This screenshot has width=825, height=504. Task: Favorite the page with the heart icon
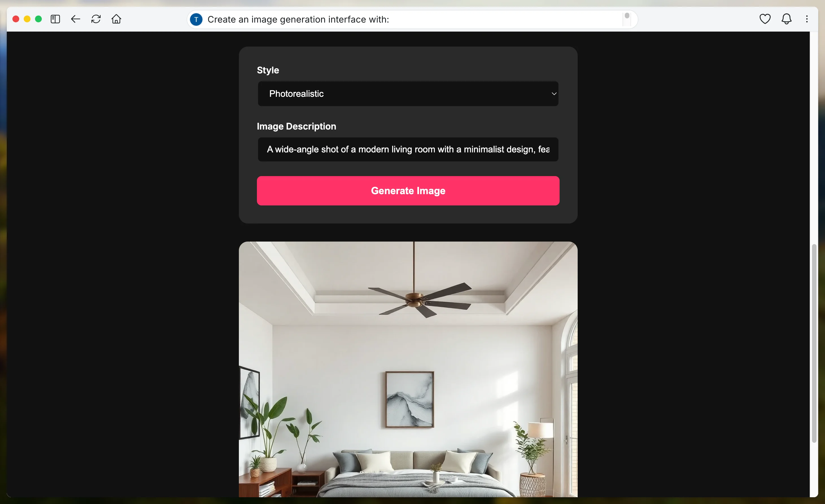(765, 19)
